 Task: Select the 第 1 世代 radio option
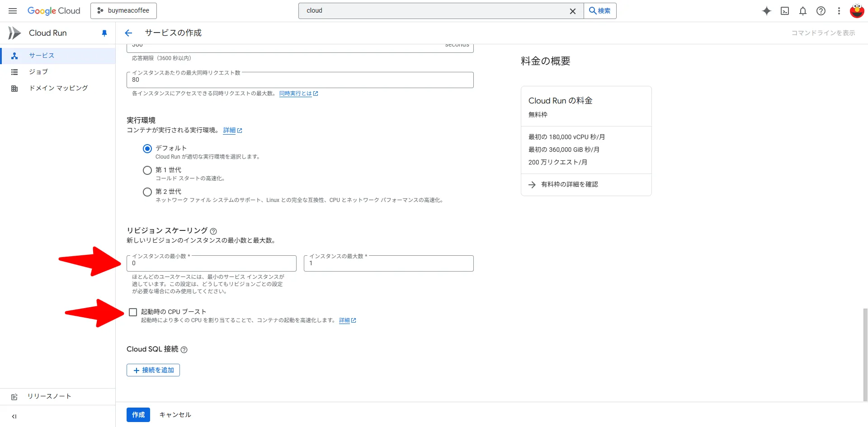coord(147,170)
